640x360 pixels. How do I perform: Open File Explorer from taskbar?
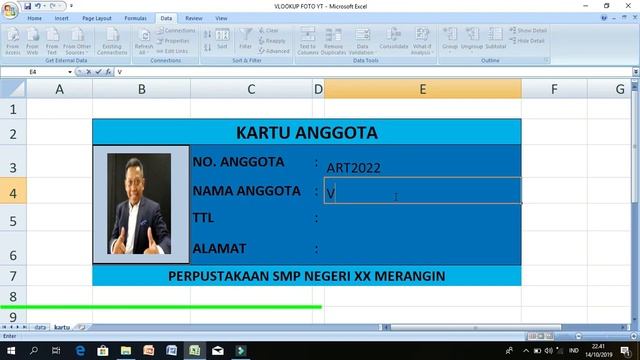tap(126, 351)
